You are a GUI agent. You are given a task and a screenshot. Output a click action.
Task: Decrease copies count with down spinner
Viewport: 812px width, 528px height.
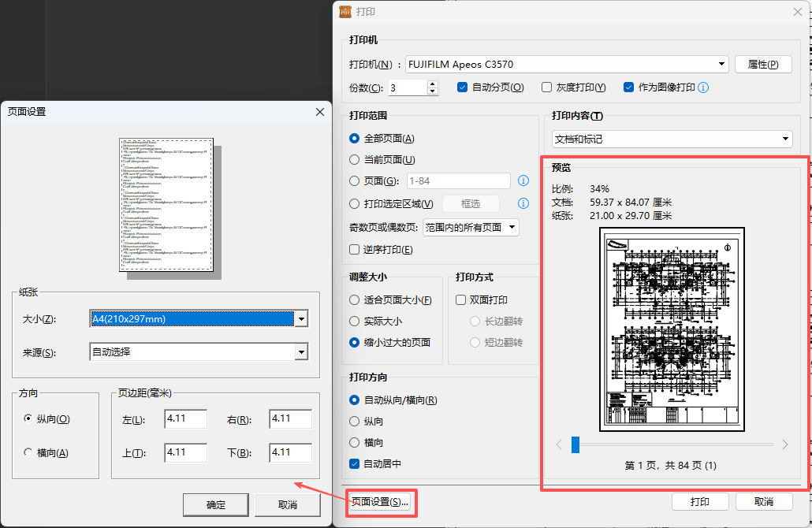click(432, 91)
